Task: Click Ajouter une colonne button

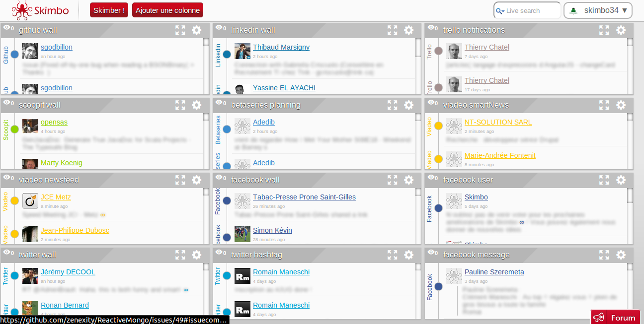Action: tap(167, 10)
